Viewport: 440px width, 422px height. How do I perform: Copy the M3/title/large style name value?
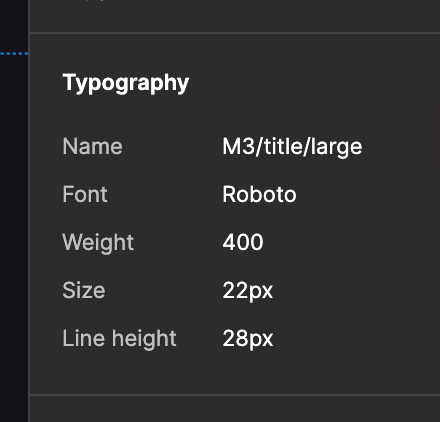tap(292, 147)
